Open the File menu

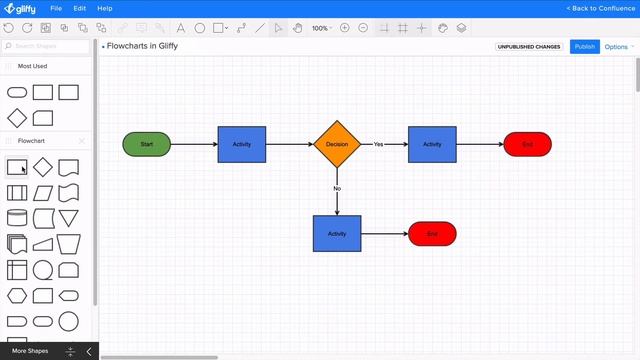(56, 8)
